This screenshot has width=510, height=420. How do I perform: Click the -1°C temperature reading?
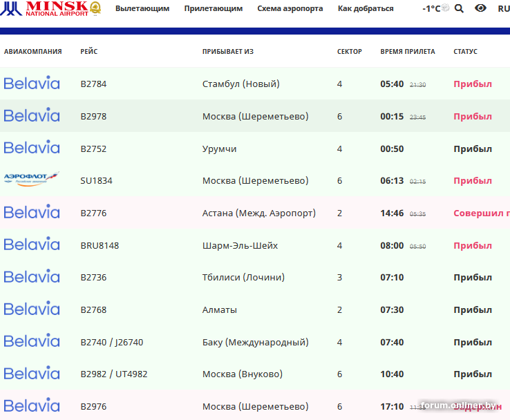pos(431,9)
